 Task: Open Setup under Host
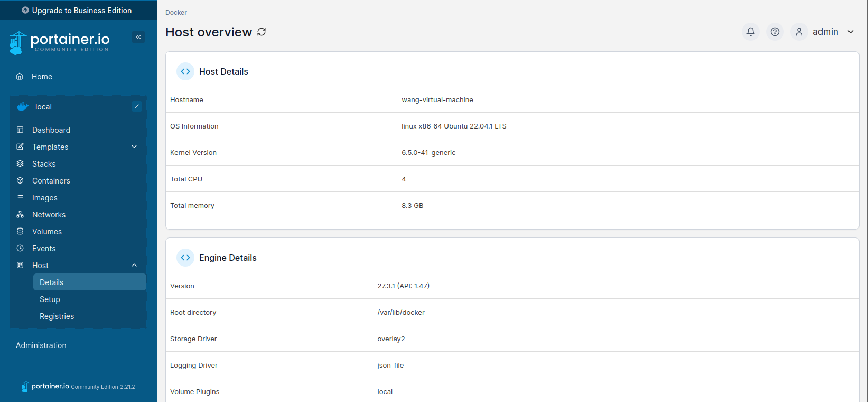point(50,299)
